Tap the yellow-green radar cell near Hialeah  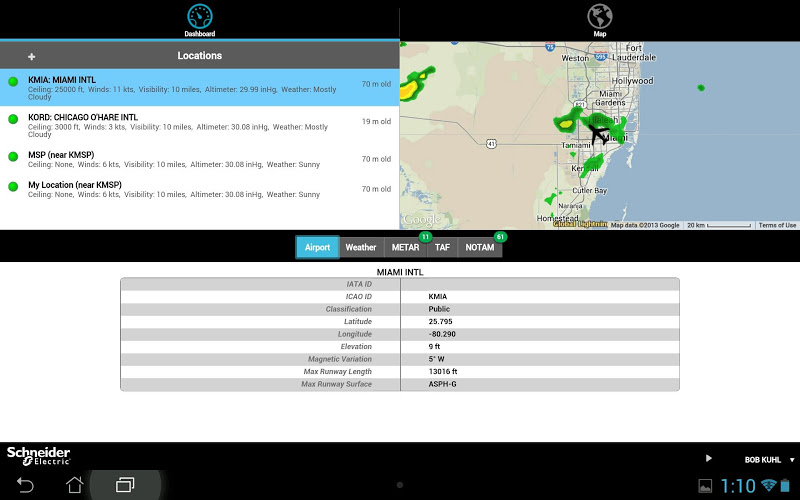coord(566,123)
